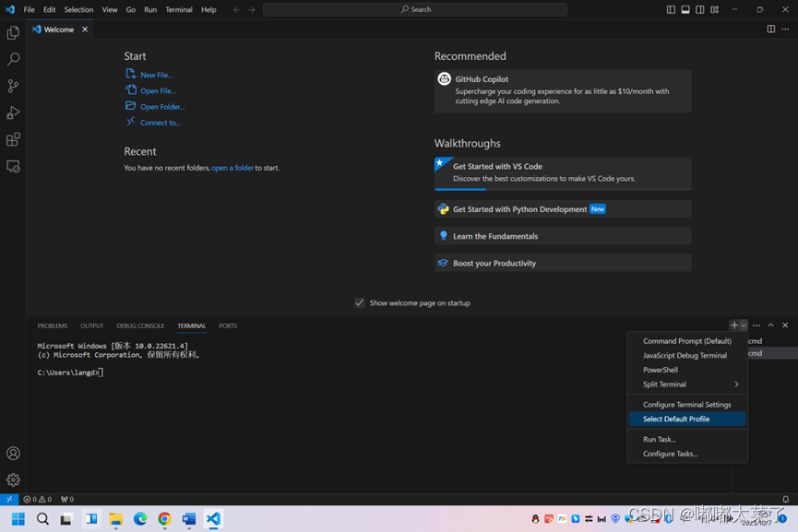Click the top Search command center field
Image resolution: width=798 pixels, height=532 pixels.
[415, 9]
